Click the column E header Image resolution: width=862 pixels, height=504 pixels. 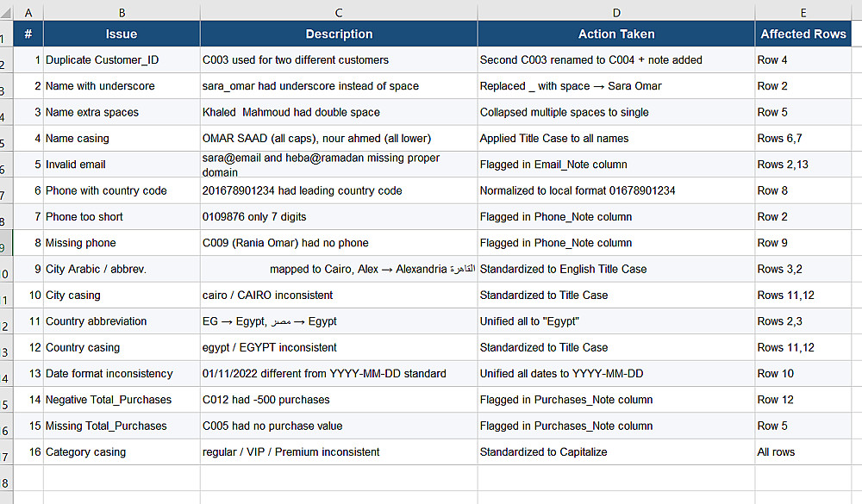[x=803, y=12]
